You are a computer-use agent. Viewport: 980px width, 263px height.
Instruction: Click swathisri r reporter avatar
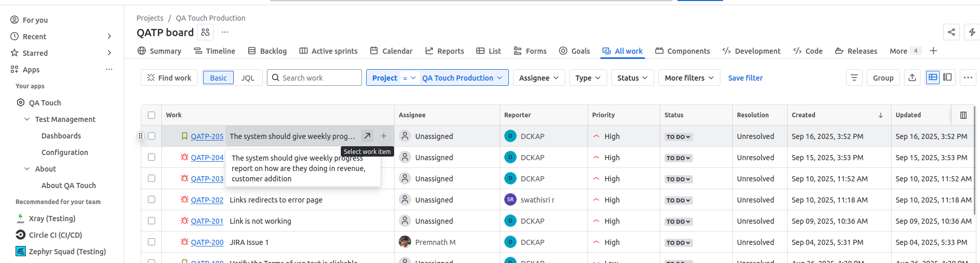click(510, 199)
